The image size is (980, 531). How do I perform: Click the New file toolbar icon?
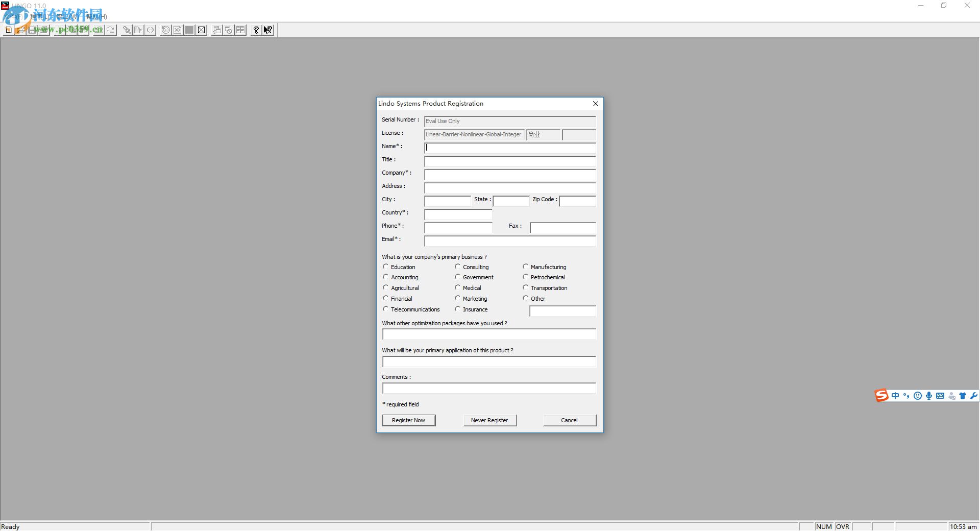9,30
